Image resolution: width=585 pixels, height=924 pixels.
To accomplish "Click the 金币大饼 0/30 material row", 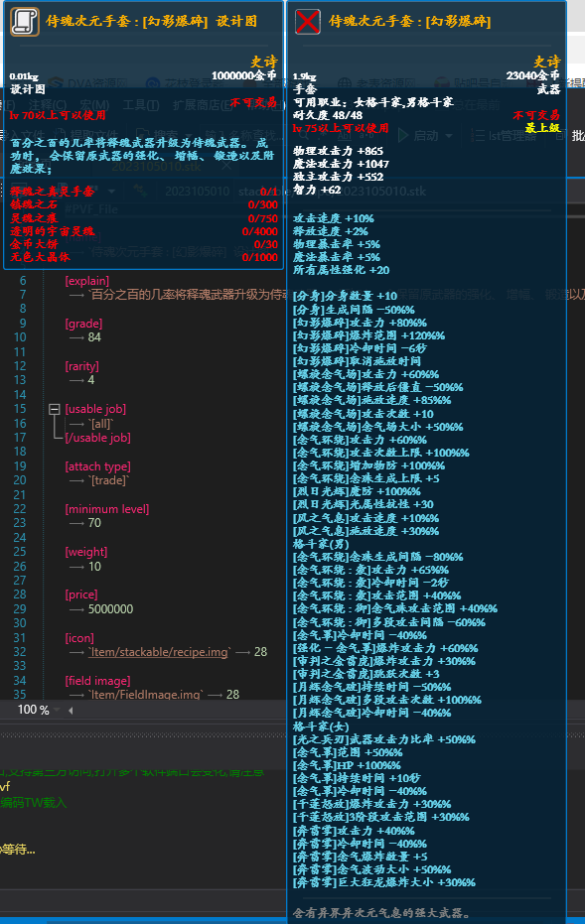I will pyautogui.click(x=143, y=244).
